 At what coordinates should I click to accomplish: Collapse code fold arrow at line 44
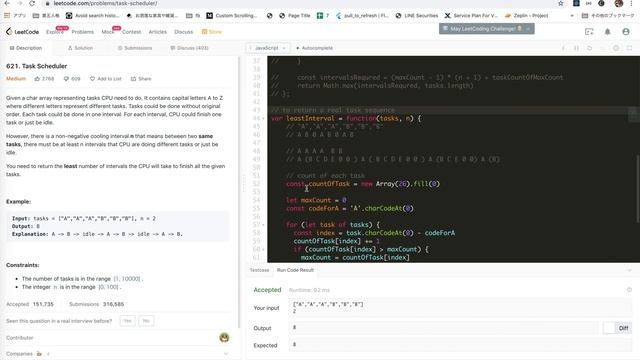[x=263, y=119]
